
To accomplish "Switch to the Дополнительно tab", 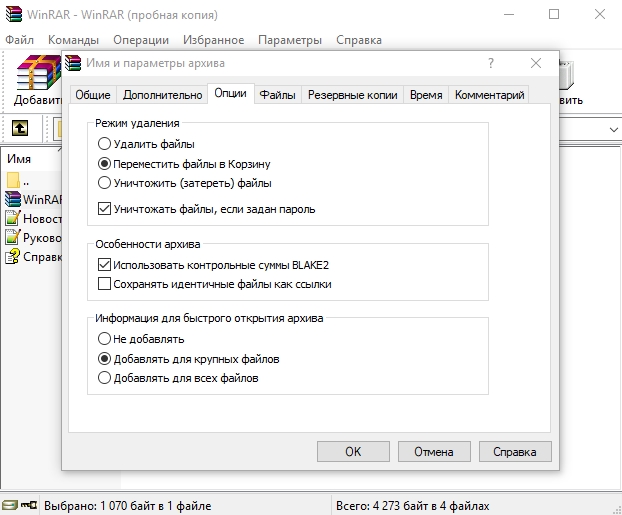I will tap(162, 95).
